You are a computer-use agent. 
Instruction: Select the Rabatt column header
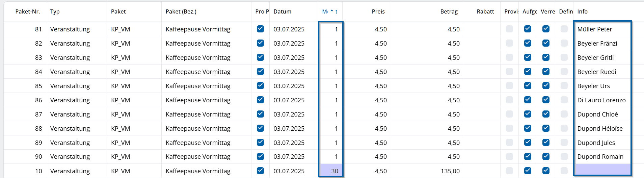[485, 11]
